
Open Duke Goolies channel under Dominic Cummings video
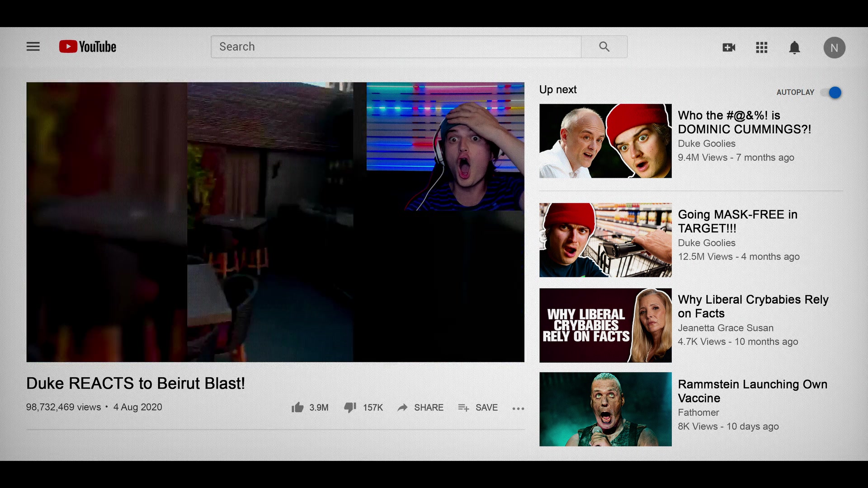pos(707,144)
